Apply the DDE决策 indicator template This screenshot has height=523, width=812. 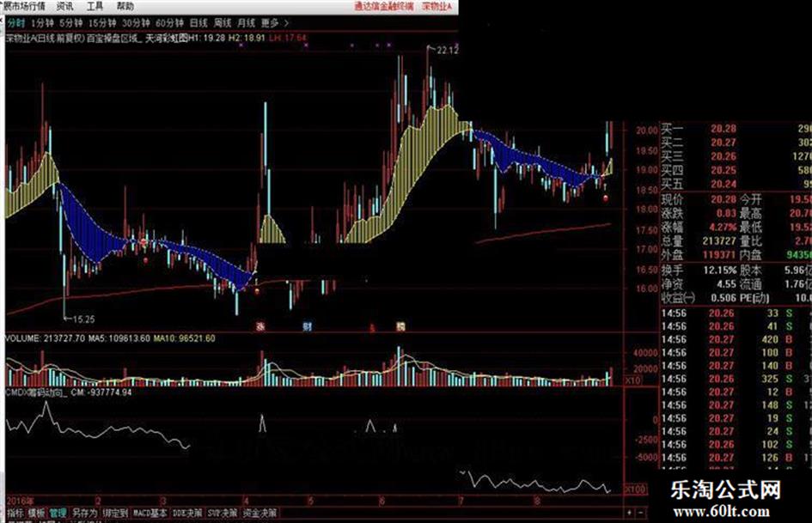click(x=187, y=513)
